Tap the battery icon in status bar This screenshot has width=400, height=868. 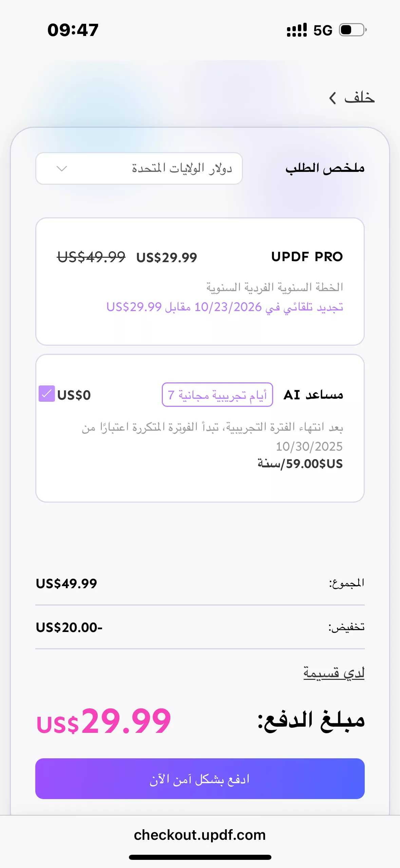(353, 30)
